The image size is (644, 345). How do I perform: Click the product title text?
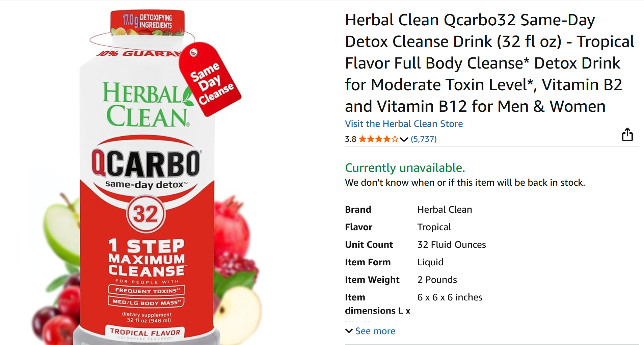pyautogui.click(x=489, y=63)
